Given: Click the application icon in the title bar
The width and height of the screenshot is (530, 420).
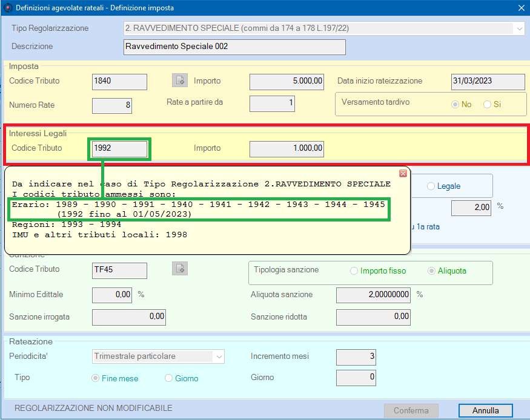Looking at the screenshot, I should click(7, 7).
